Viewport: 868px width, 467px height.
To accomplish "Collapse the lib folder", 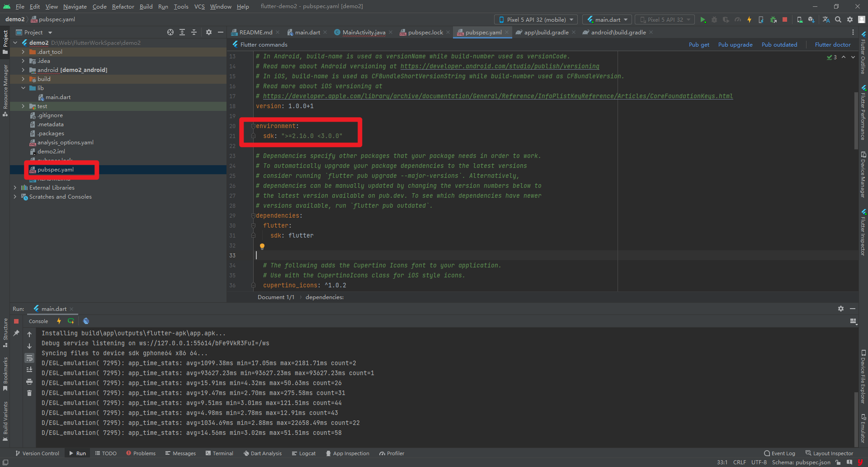I will pos(23,88).
